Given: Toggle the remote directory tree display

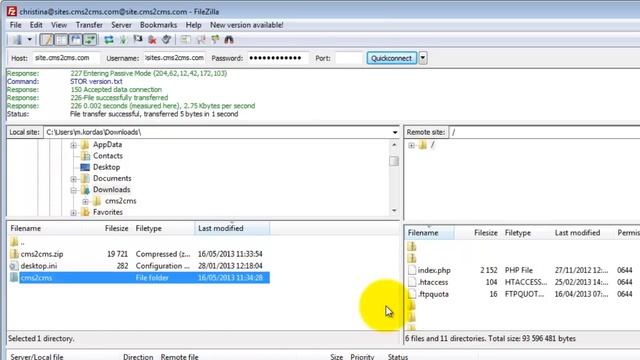Looking at the screenshot, I should coord(76,40).
